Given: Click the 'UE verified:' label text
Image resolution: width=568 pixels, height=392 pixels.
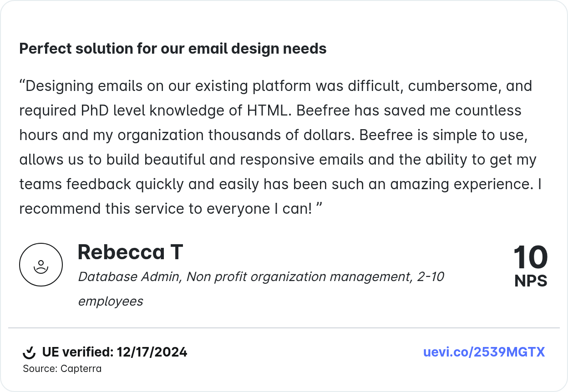Looking at the screenshot, I should point(77,352).
